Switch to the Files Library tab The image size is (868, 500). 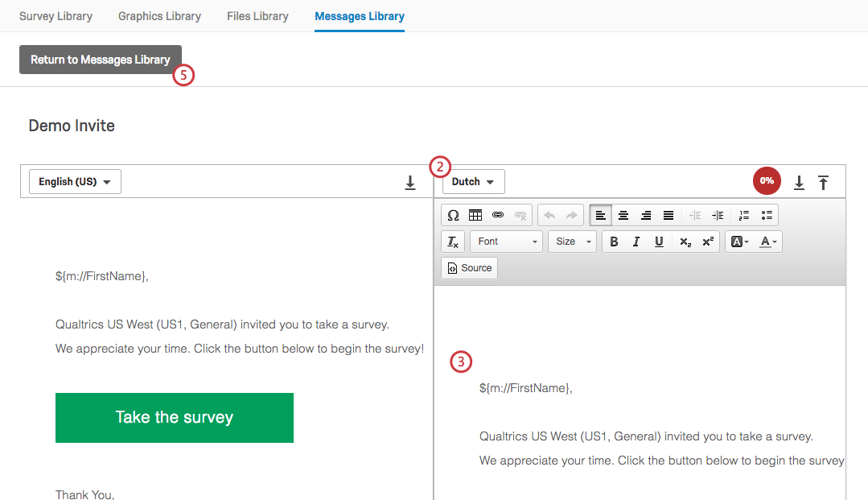point(257,15)
